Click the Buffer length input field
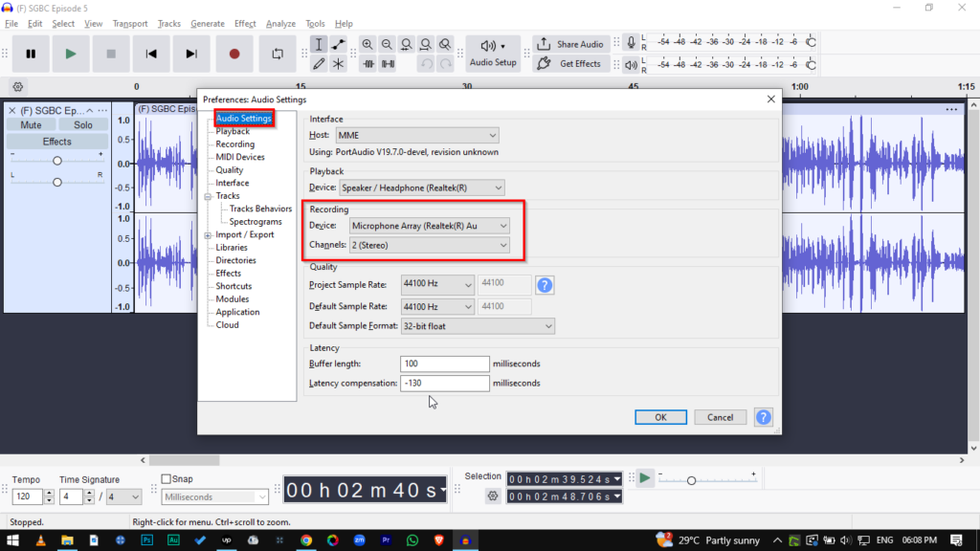Viewport: 980px width, 551px height. pos(445,364)
